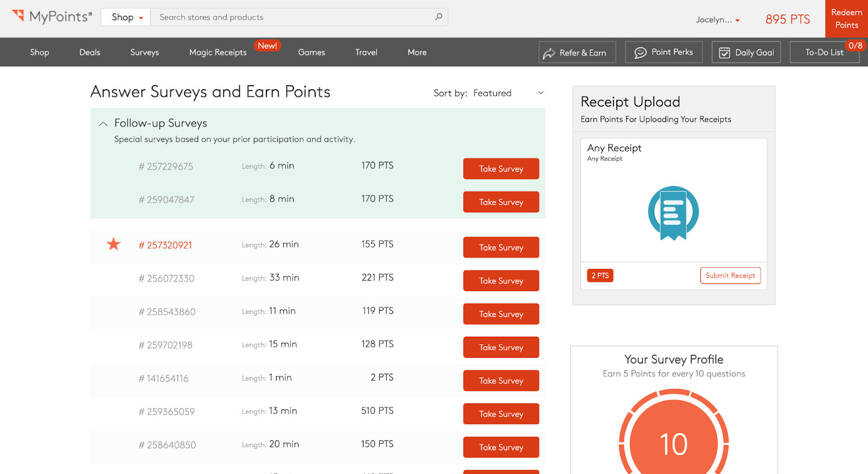Screen dimensions: 868x474
Task: Click the Any Receipt card title
Action: coord(614,148)
